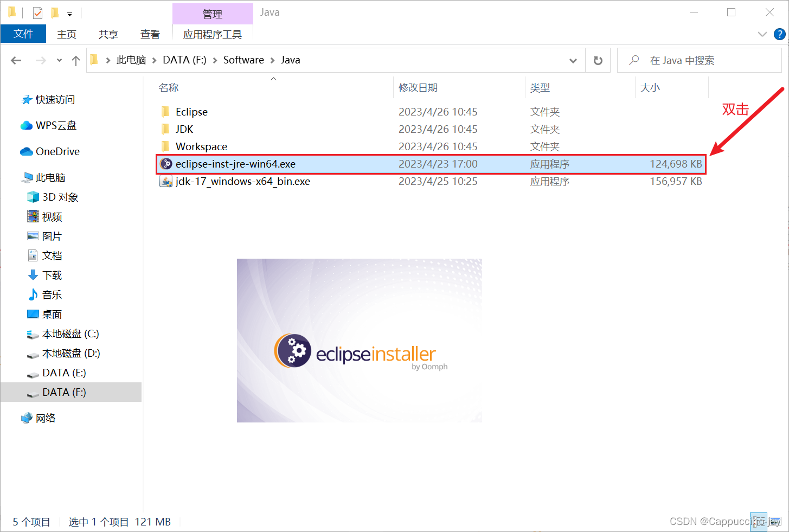The image size is (789, 532).
Task: Open 本地磁盘 (D:) drive
Action: 71,353
